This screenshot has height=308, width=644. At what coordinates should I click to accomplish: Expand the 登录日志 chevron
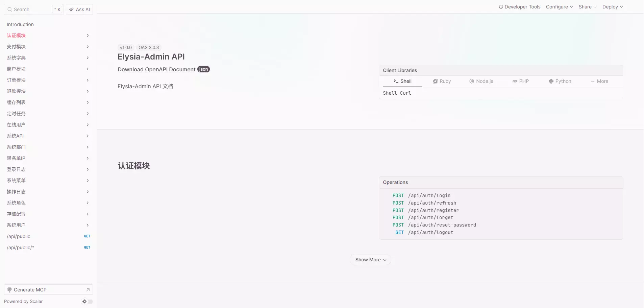88,169
